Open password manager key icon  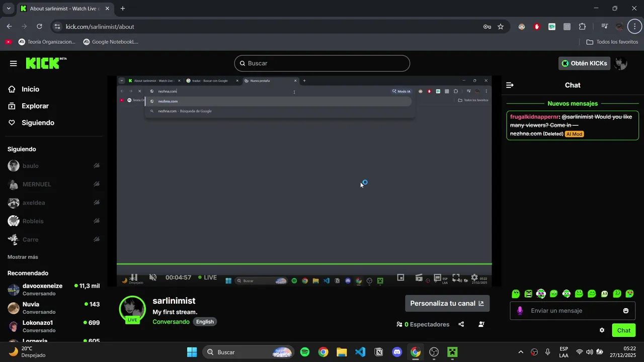(x=487, y=27)
